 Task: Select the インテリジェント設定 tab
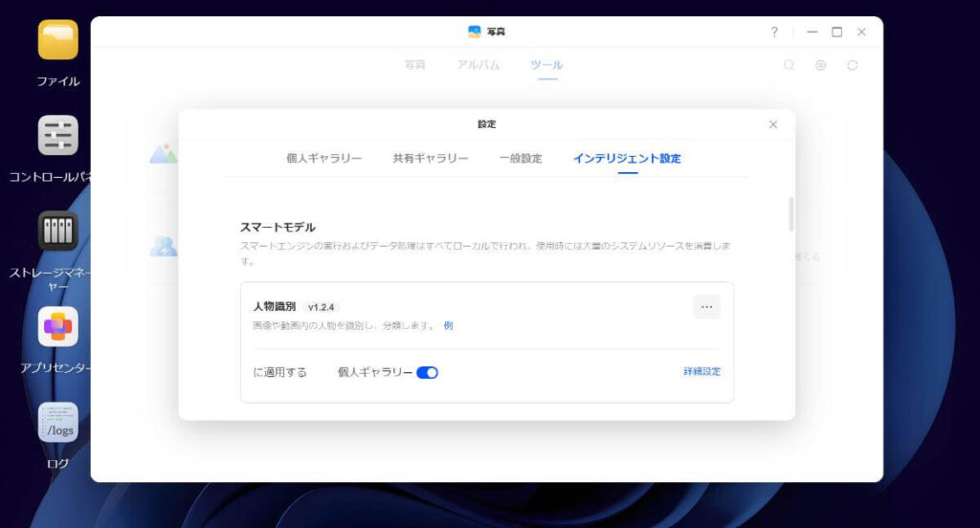627,159
